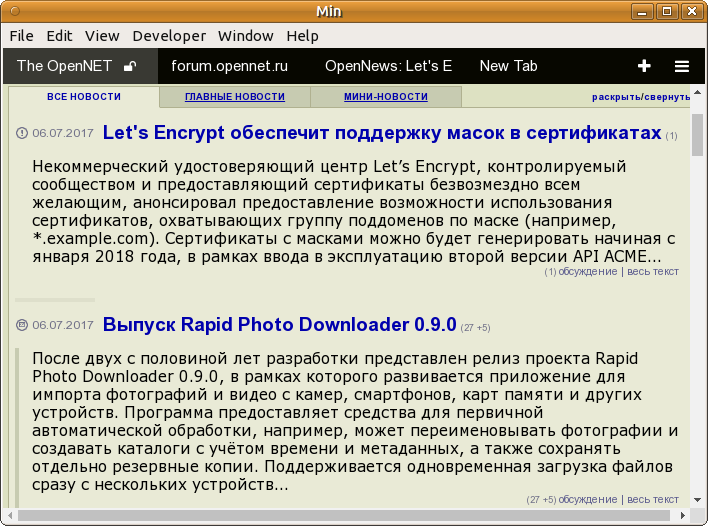Click the category icon beside Rapid Photo Downloader
Viewport: 708px width, 526px height.
coord(22,325)
